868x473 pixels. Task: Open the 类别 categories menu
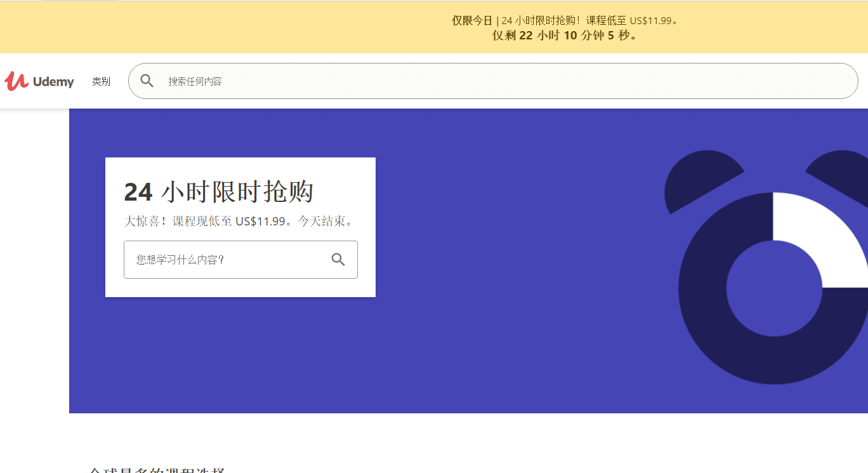point(101,81)
